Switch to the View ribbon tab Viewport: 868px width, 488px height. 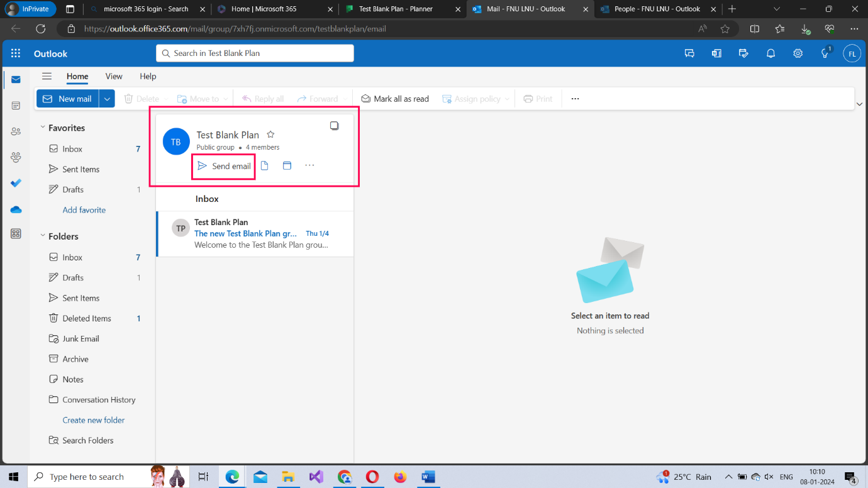tap(114, 76)
